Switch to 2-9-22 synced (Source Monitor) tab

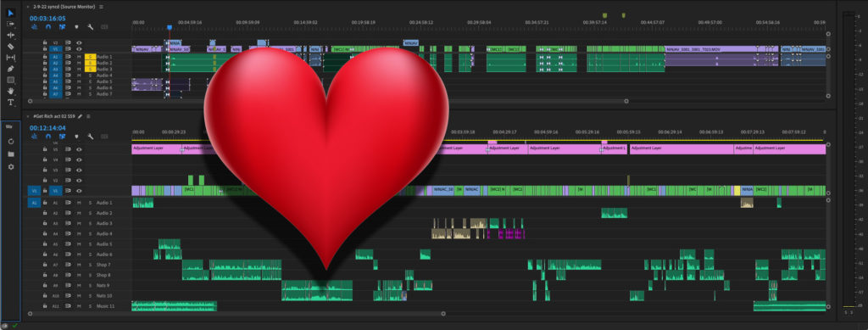(x=64, y=7)
